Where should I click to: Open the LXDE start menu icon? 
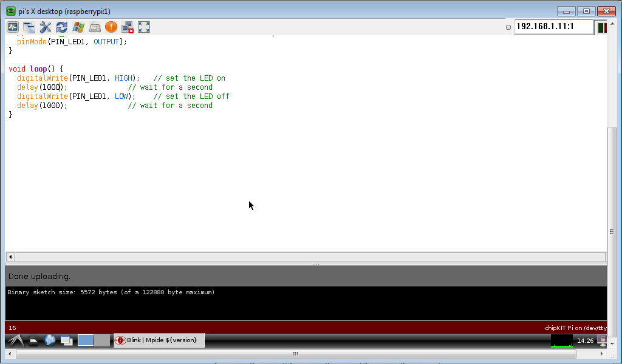[x=15, y=340]
